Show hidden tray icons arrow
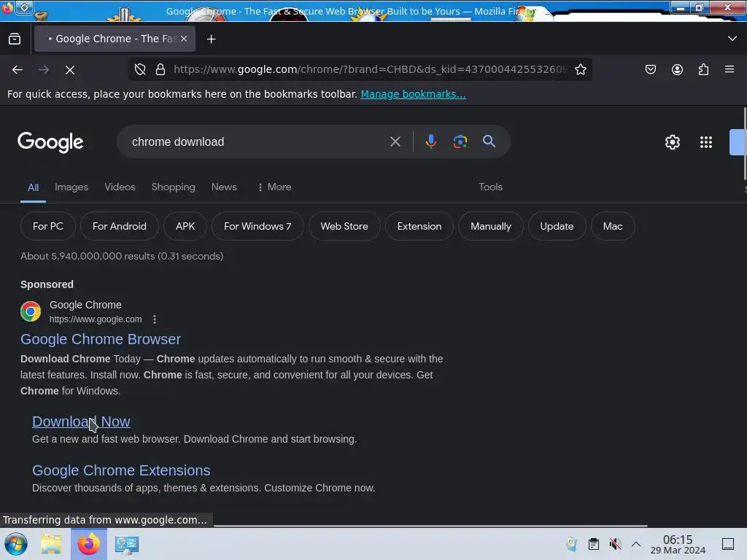Image resolution: width=747 pixels, height=560 pixels. (x=636, y=544)
